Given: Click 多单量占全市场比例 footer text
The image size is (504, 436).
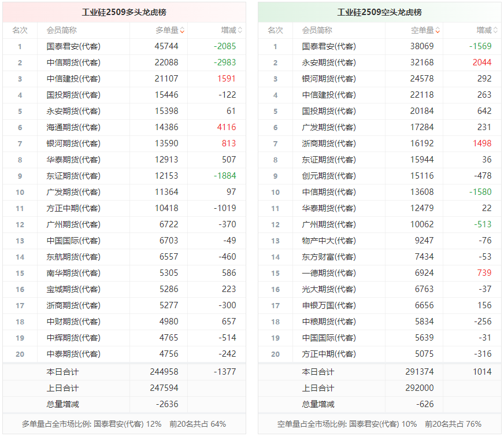Looking at the screenshot, I should (124, 424).
